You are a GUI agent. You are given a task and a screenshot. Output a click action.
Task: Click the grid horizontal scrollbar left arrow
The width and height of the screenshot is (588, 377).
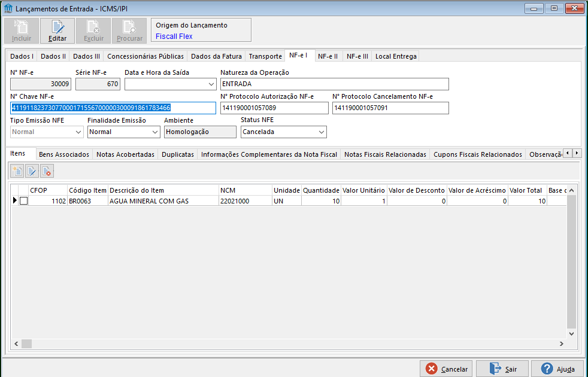coord(16,343)
